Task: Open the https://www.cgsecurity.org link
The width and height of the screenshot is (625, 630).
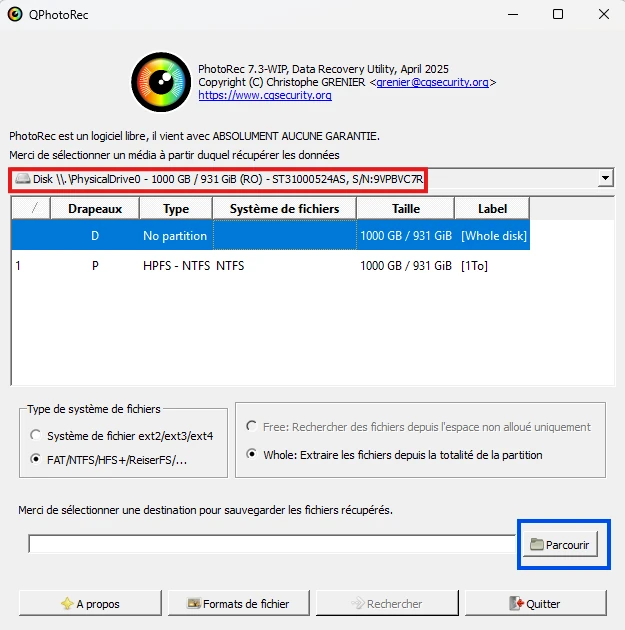Action: coord(265,95)
